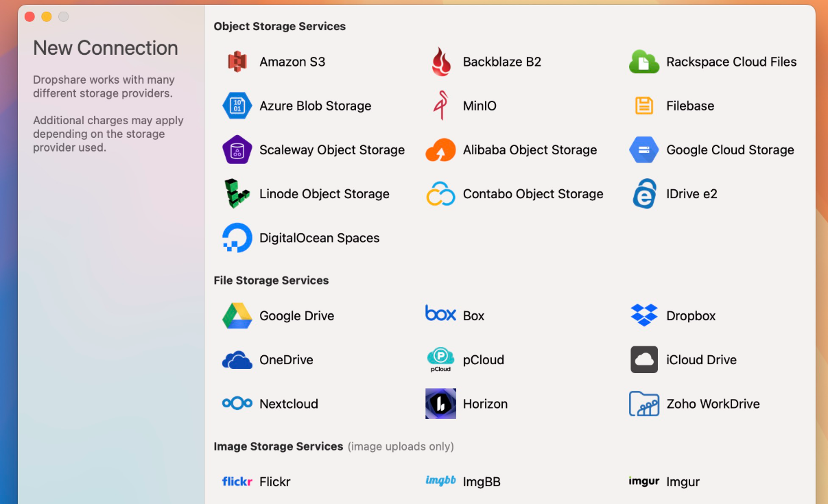Image resolution: width=828 pixels, height=504 pixels.
Task: Select the Scaleway Object Storage label
Action: pos(332,149)
